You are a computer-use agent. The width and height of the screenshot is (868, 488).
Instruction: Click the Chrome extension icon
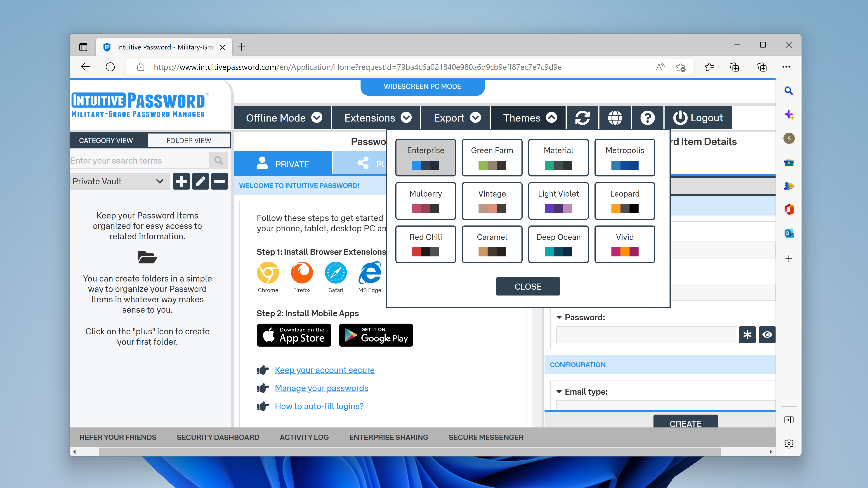pyautogui.click(x=268, y=273)
